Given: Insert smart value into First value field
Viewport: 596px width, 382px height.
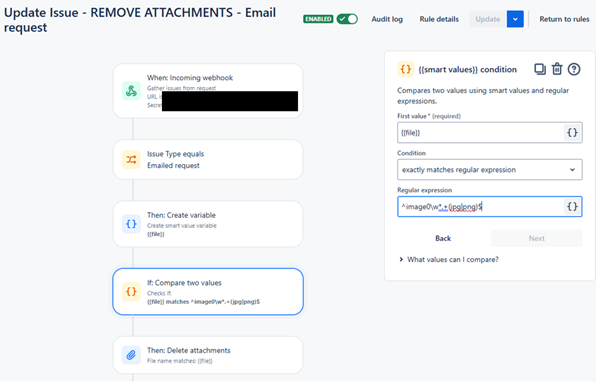Looking at the screenshot, I should (x=572, y=133).
